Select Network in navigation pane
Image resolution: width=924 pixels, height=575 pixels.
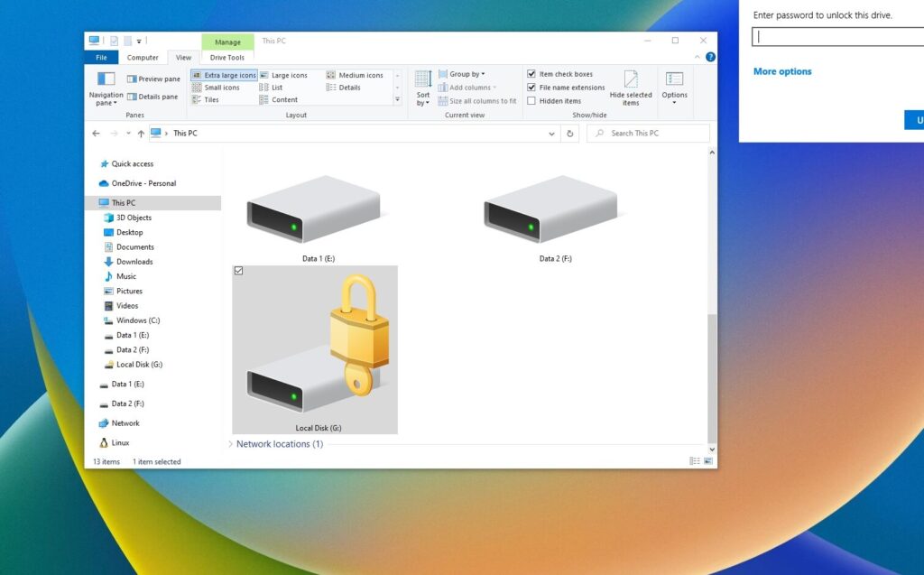coord(125,423)
